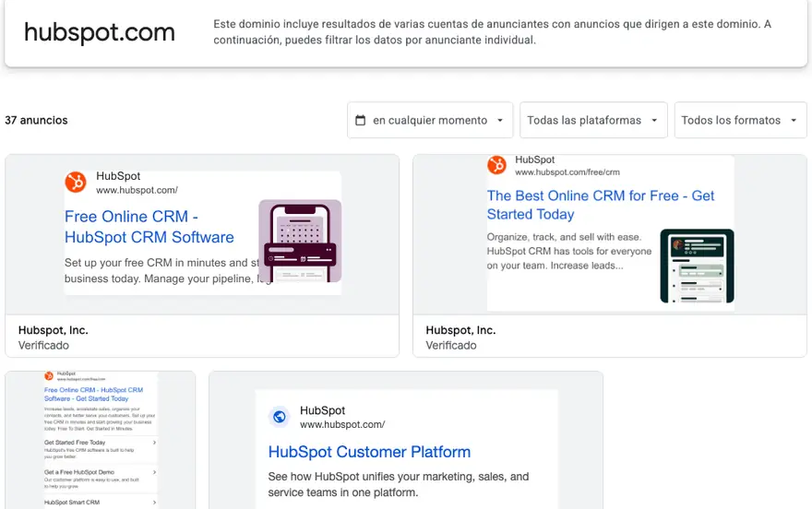The image size is (812, 509).
Task: Click 'www.hubspot.com/free/crm' URL in second ad
Action: (567, 172)
